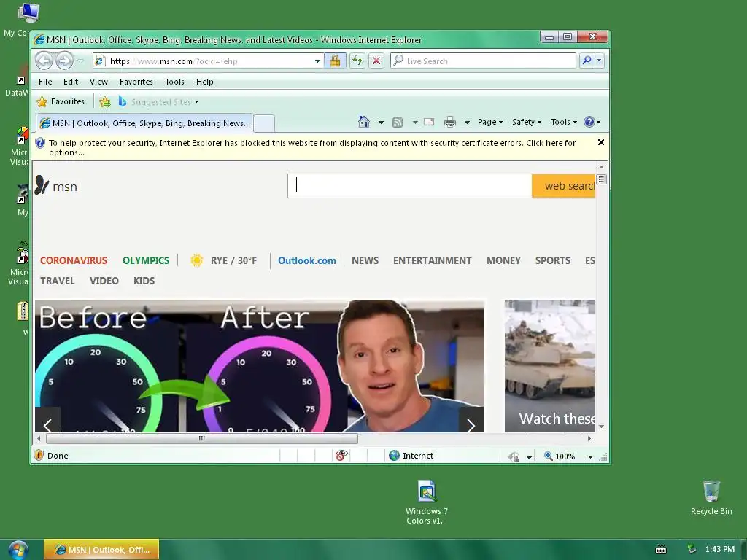Expand the Home button dropdown arrow
Viewport: 747px width, 560px height.
381,122
